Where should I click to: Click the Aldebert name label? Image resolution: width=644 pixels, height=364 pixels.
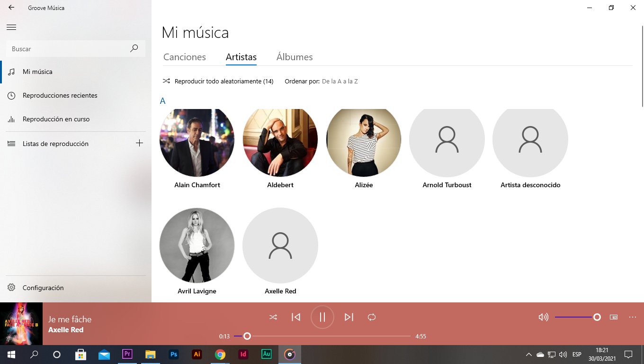[x=280, y=185]
